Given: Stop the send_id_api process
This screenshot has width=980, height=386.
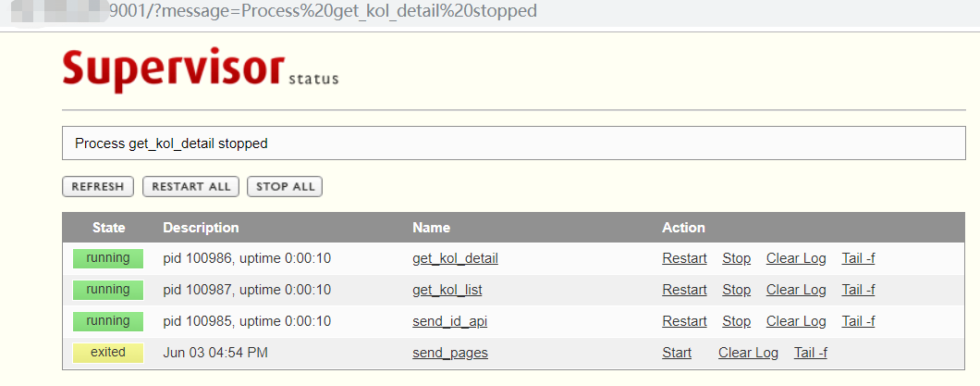Looking at the screenshot, I should 736,321.
